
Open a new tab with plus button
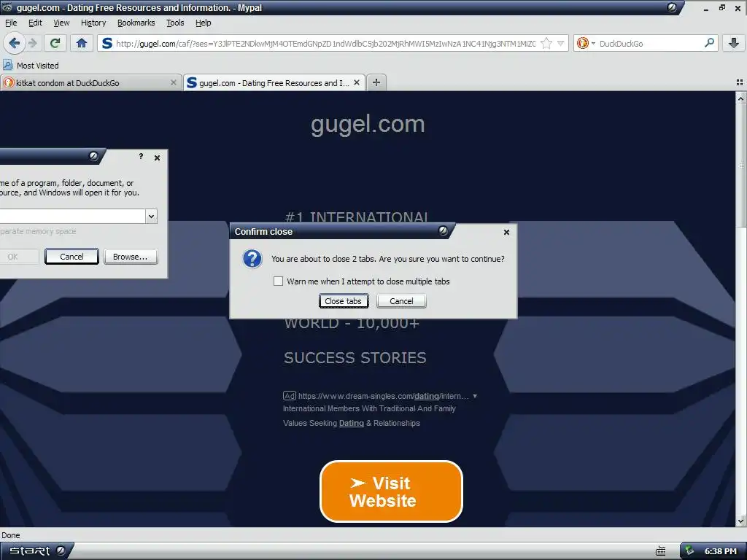[376, 83]
